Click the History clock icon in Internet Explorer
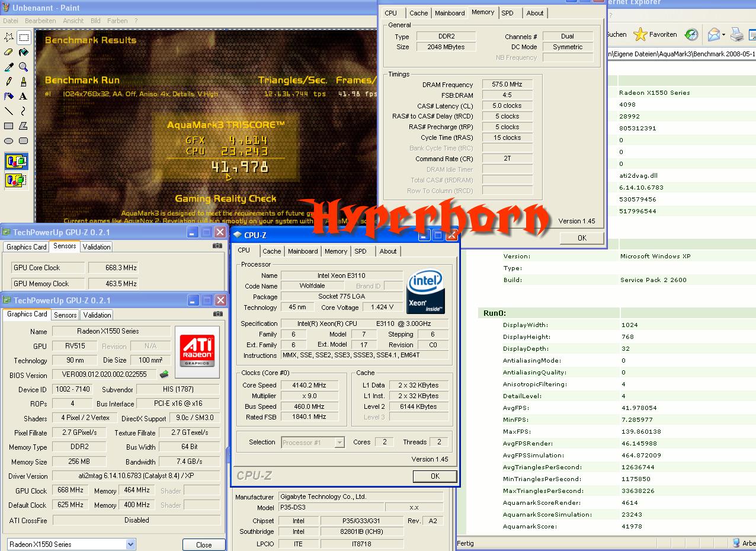756x551 pixels. [691, 34]
